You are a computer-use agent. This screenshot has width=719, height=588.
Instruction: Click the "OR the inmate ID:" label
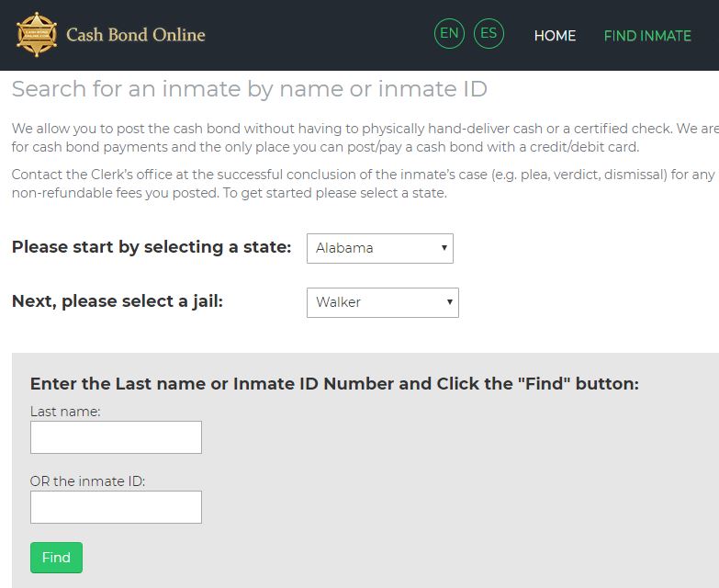[x=88, y=481]
